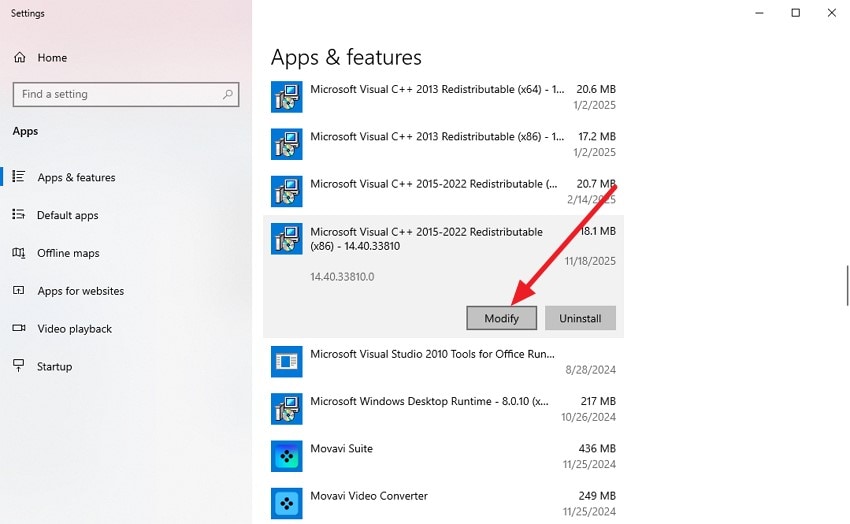850x524 pixels.
Task: Switch to Video playback settings
Action: point(126,329)
